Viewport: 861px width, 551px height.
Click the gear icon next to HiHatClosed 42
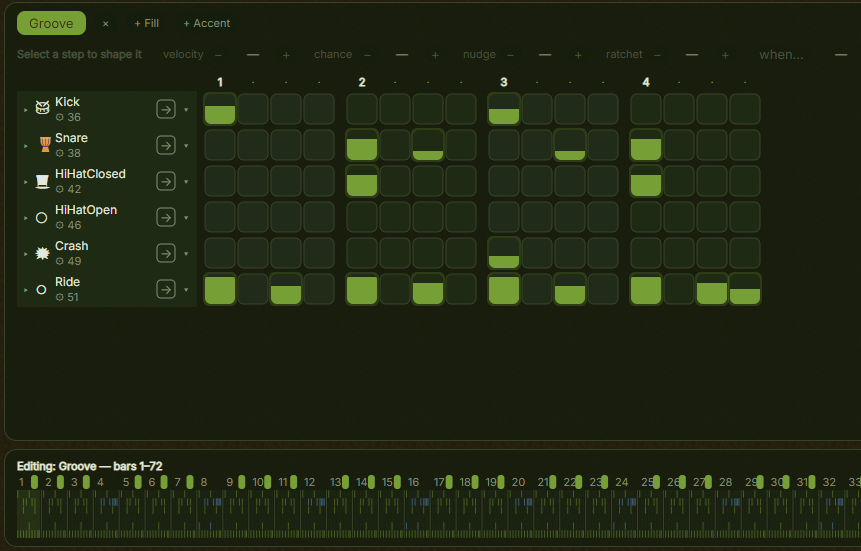60,189
